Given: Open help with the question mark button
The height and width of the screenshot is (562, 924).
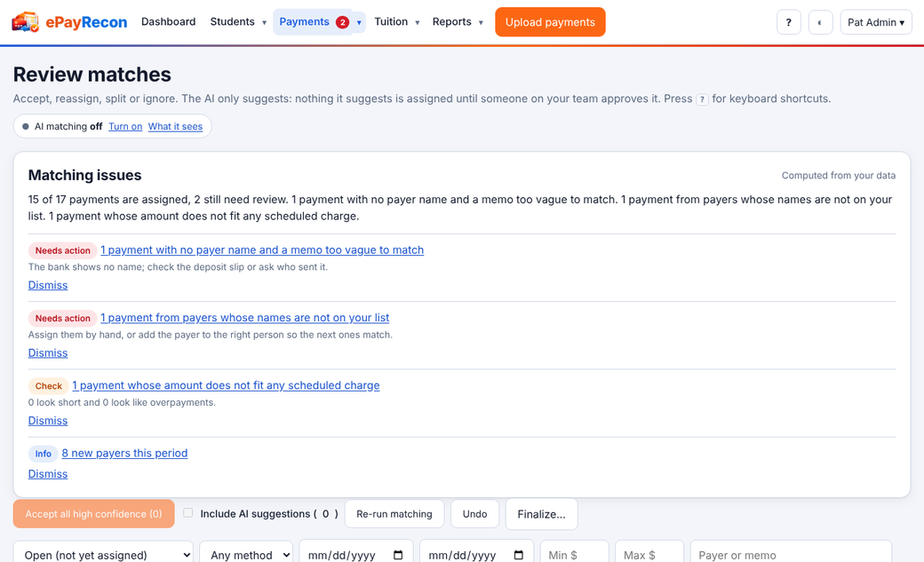Looking at the screenshot, I should coord(788,22).
